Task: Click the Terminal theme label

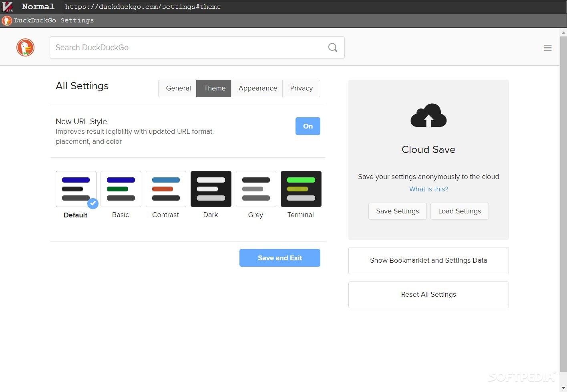Action: pyautogui.click(x=301, y=215)
